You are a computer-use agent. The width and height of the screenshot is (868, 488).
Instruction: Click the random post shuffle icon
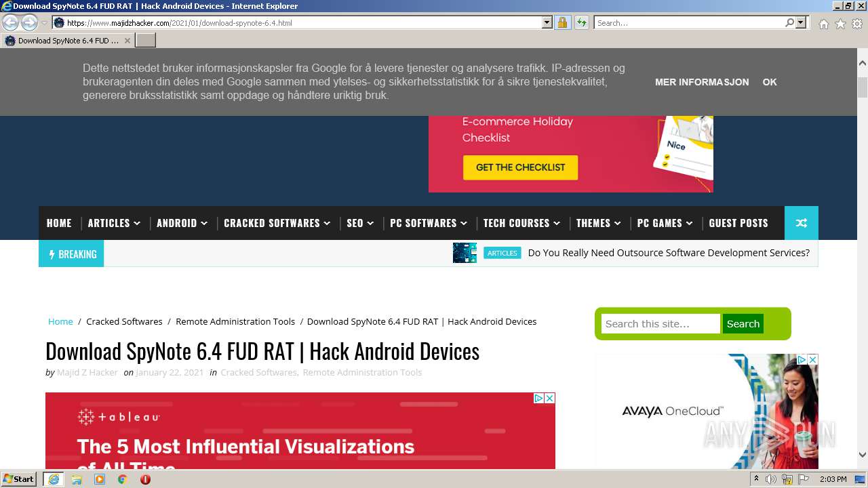pyautogui.click(x=802, y=223)
